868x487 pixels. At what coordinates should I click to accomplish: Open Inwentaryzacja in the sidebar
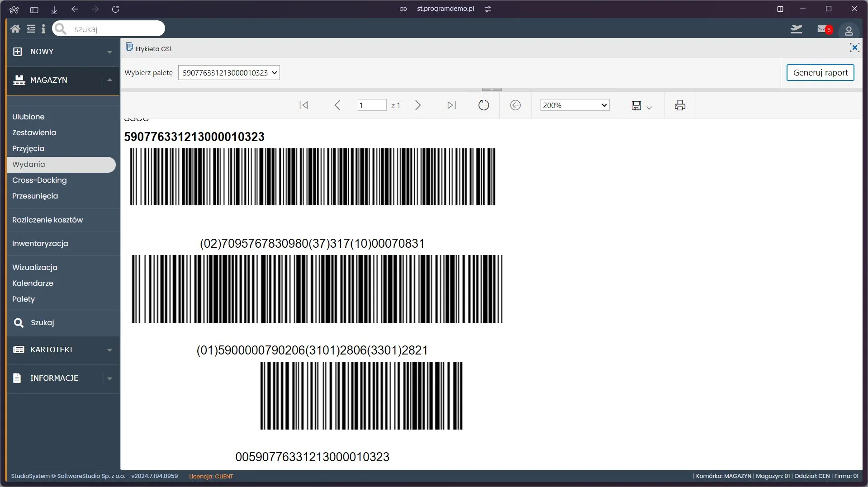click(x=40, y=243)
